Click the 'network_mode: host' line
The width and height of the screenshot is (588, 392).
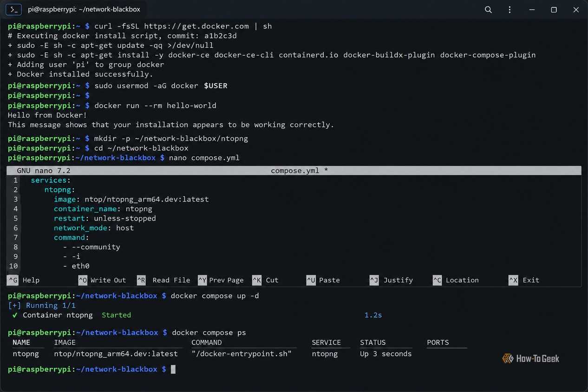click(x=94, y=228)
